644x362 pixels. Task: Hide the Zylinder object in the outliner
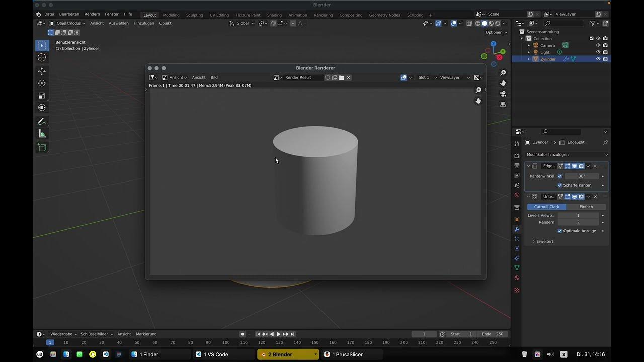point(598,59)
